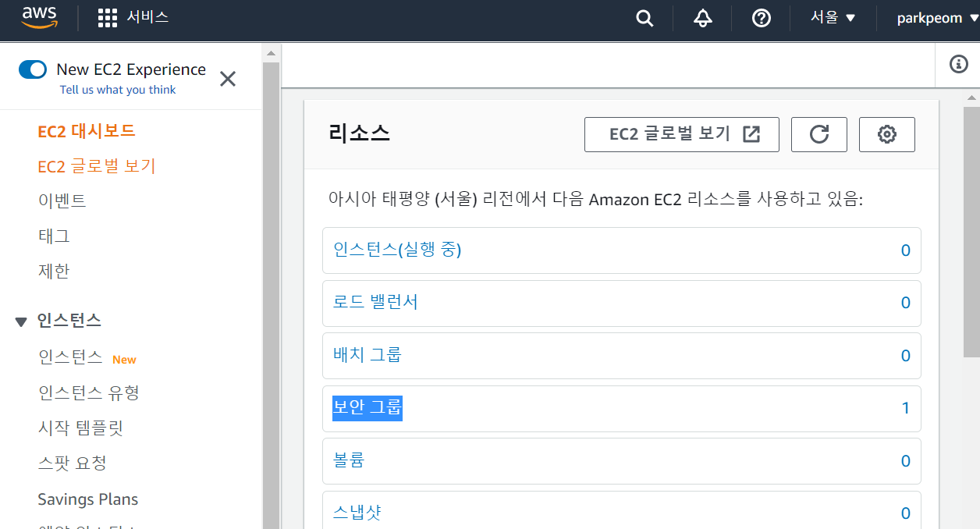Click the info panel icon at top right
The width and height of the screenshot is (980, 529).
tap(958, 65)
